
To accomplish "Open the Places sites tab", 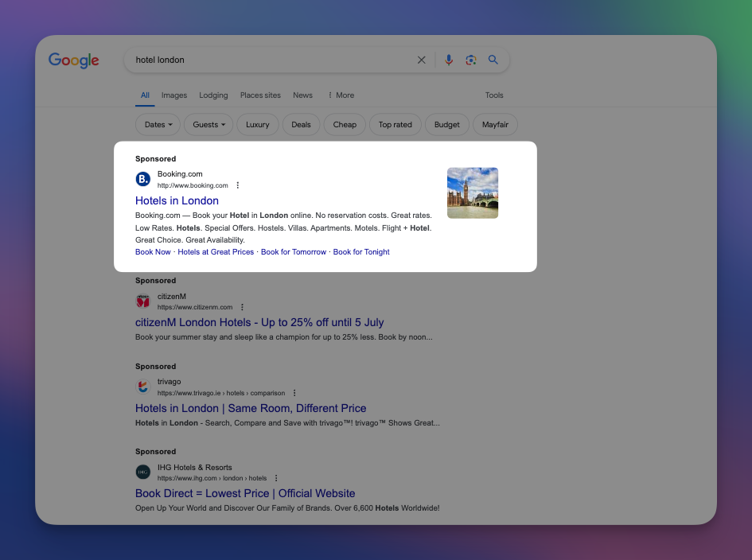I will pos(260,95).
